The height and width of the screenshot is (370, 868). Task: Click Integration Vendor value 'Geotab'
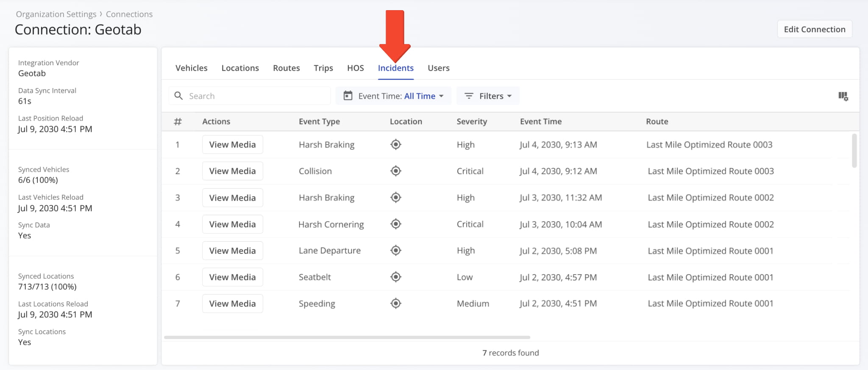point(32,73)
